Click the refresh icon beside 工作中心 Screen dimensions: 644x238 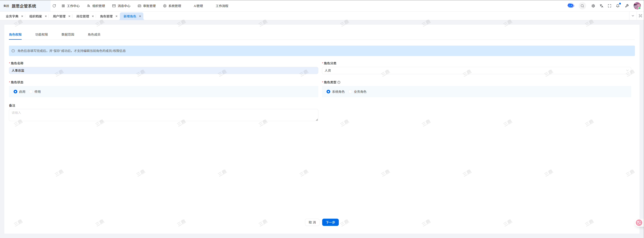click(x=54, y=6)
